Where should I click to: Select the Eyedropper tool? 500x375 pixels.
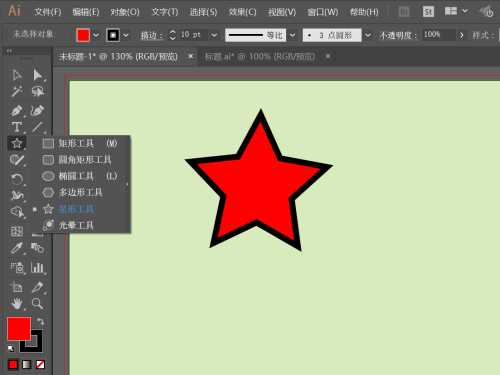[x=17, y=248]
